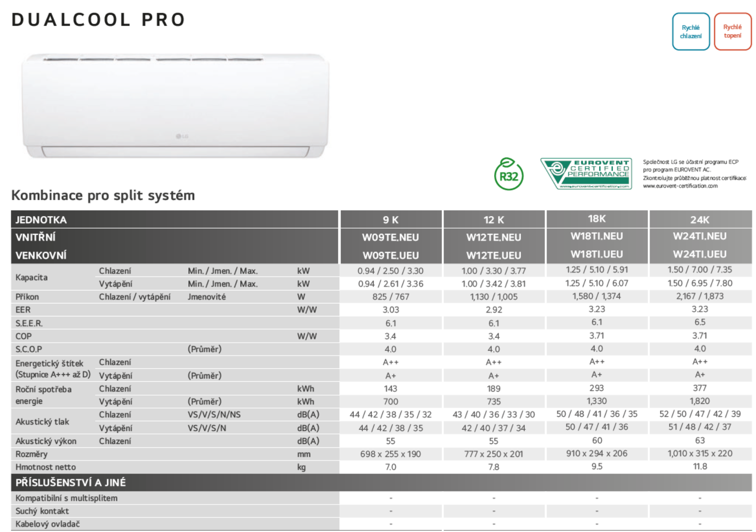The width and height of the screenshot is (756, 532).
Task: Click the heating capacity 1.50 / 6.95 / 7.80
Action: [700, 283]
